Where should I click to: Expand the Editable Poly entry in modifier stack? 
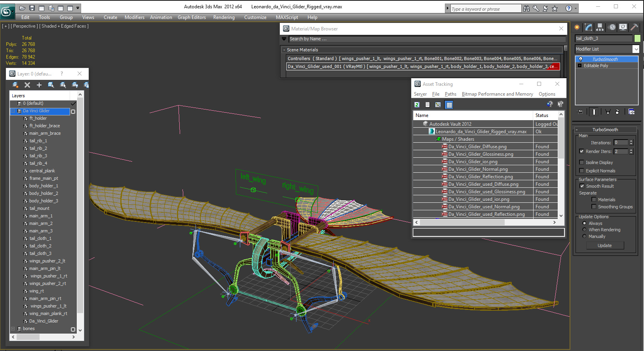(580, 66)
